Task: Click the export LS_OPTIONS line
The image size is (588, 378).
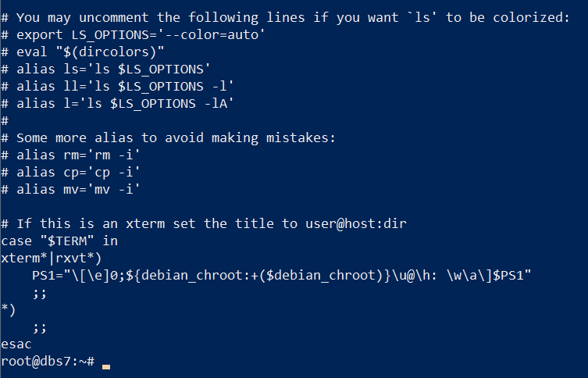Action: tap(133, 35)
